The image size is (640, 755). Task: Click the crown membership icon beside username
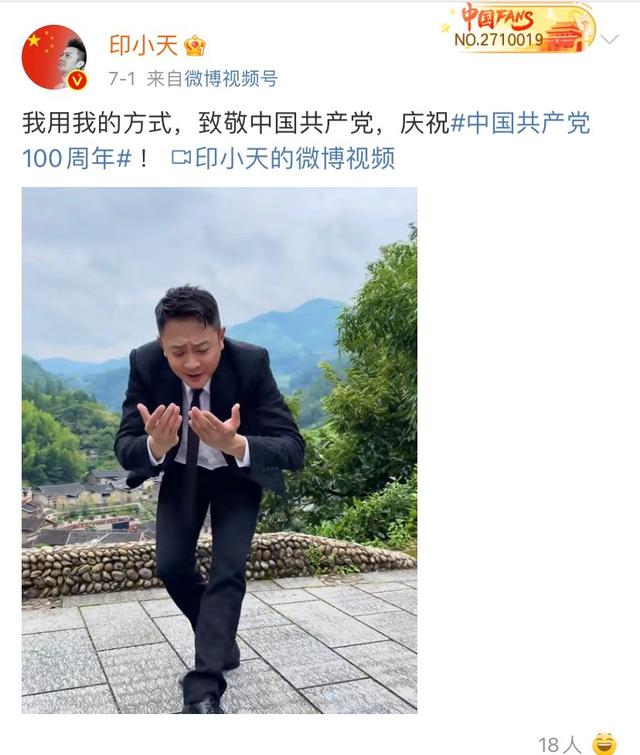click(x=195, y=46)
